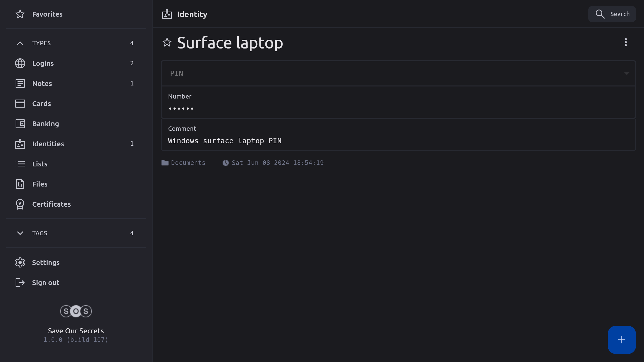Image resolution: width=644 pixels, height=362 pixels.
Task: Click the Comment text field
Action: (225, 141)
